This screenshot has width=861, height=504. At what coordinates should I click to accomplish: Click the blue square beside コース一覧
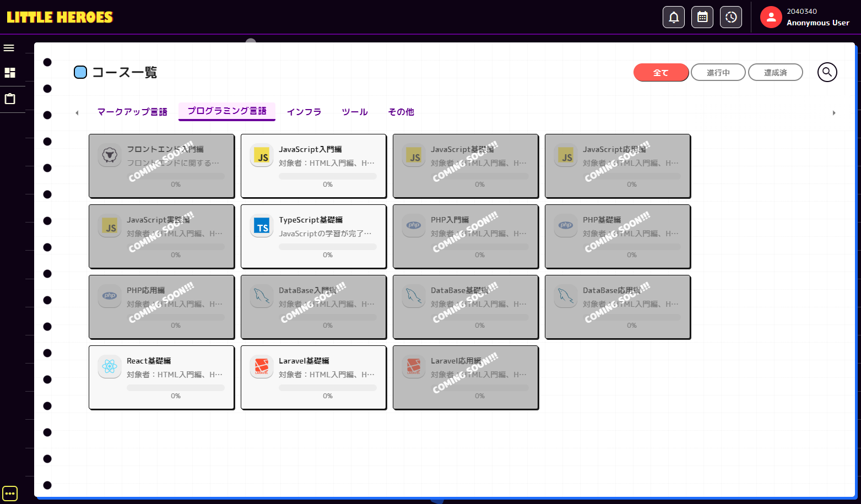click(x=80, y=72)
